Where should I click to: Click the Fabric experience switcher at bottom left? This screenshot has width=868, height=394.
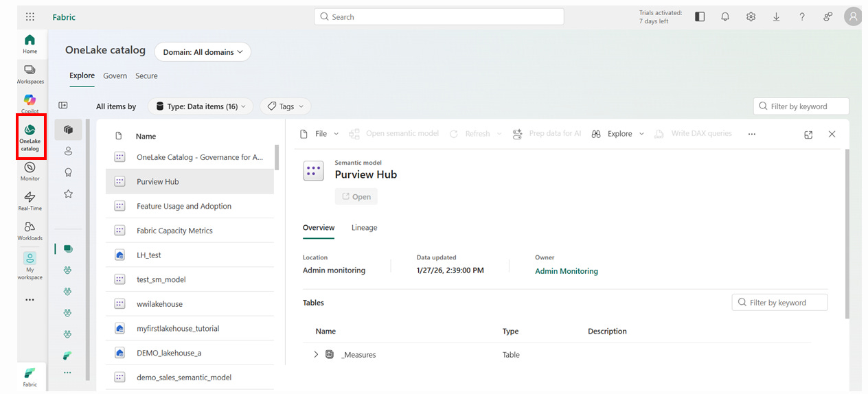[30, 377]
